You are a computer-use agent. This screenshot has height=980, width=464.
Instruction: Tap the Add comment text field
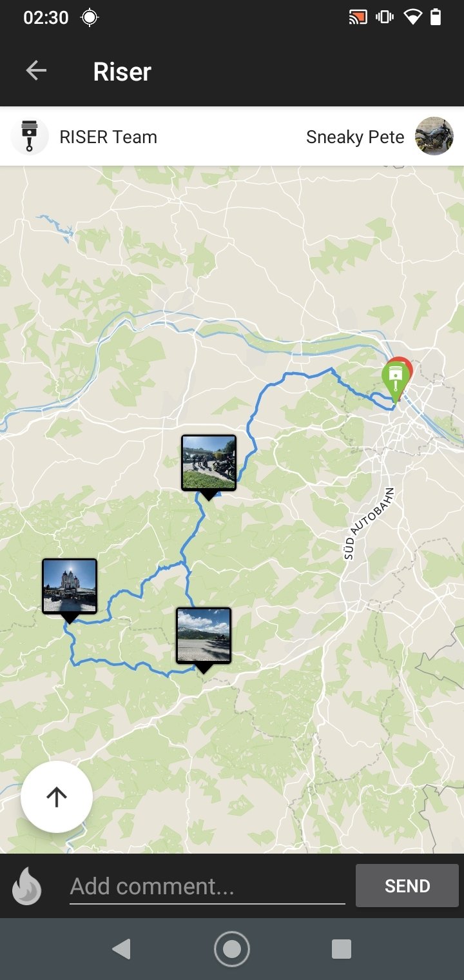click(208, 887)
